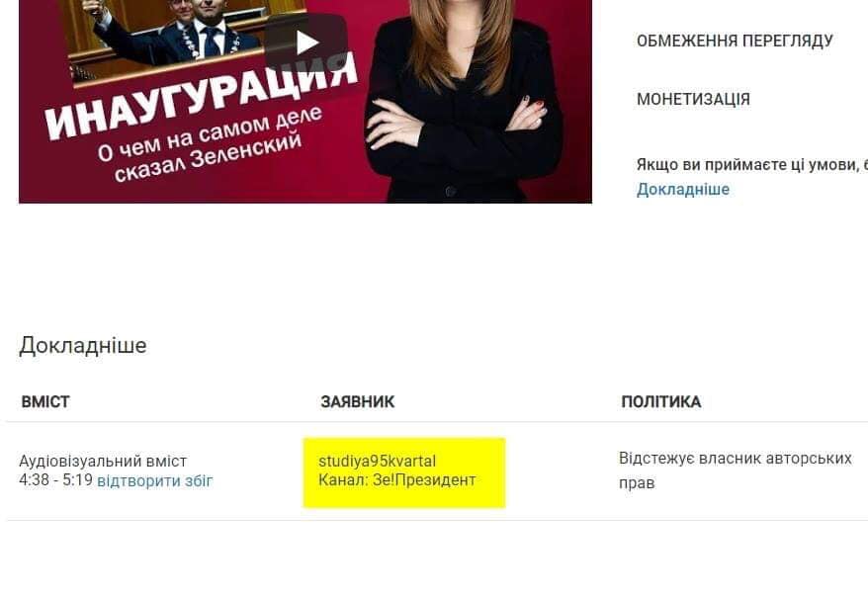This screenshot has height=598, width=868.
Task: Click the ПОЛІТИКА column header
Action: pyautogui.click(x=661, y=401)
